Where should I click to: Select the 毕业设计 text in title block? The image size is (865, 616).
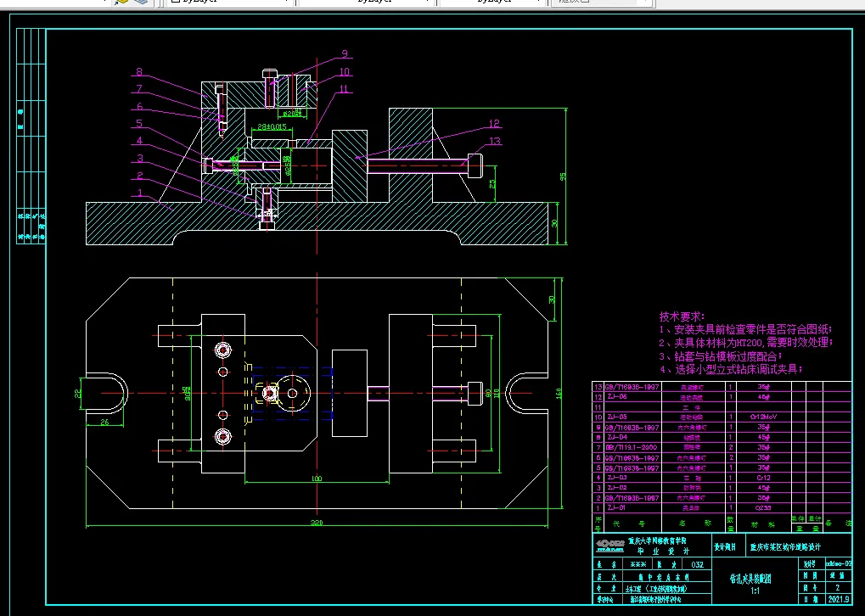click(x=663, y=552)
